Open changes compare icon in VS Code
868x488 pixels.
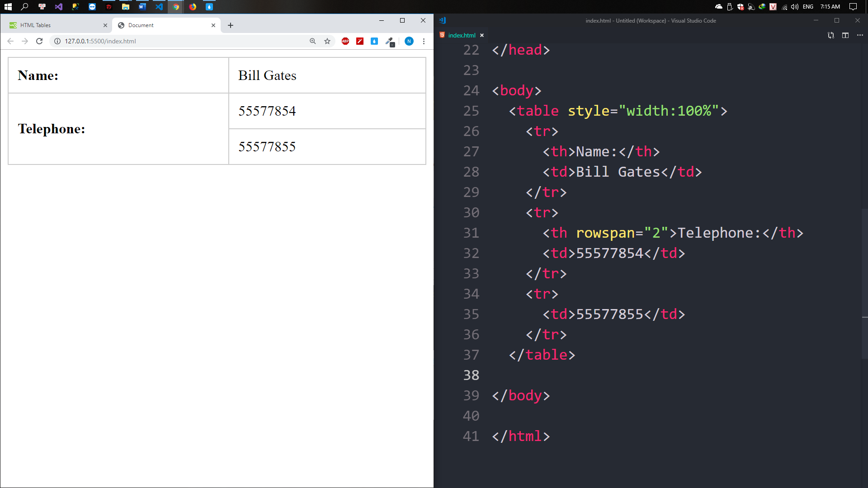point(831,35)
